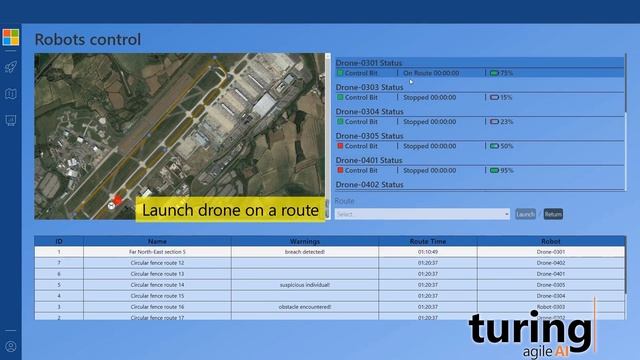Click Drone-0303 battery icon showing 15%
The height and width of the screenshot is (360, 640).
point(494,98)
